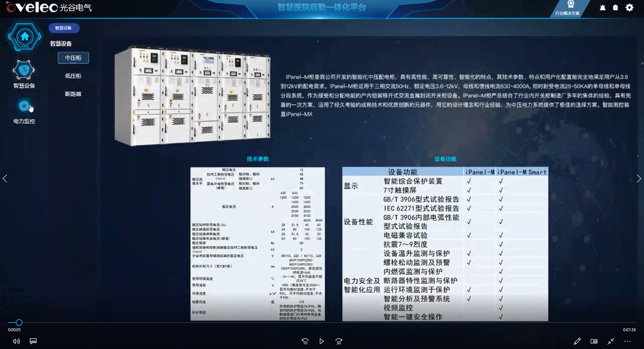This screenshot has width=644, height=349.
Task: Click the 智能综合保护装置 row
Action: (x=445, y=181)
